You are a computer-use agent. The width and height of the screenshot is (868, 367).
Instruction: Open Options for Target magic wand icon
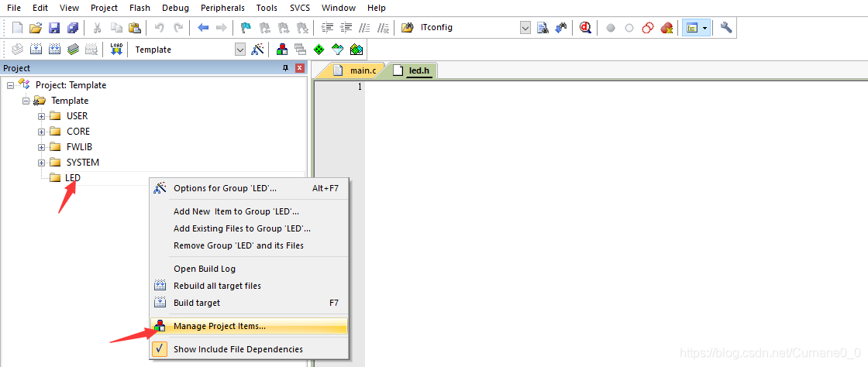coord(257,50)
